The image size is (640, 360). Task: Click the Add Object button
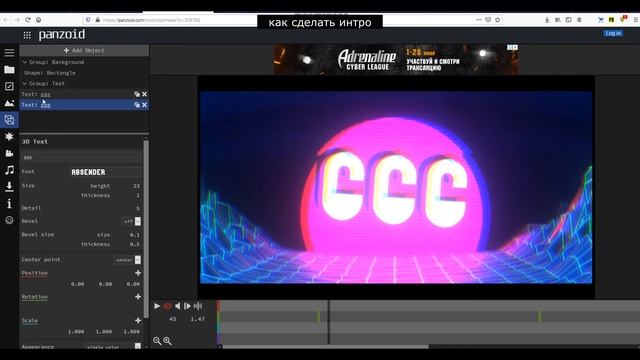pyautogui.click(x=84, y=50)
